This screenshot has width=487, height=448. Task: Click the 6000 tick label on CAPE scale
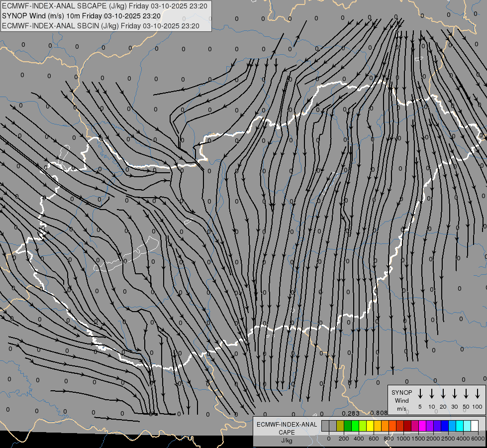pyautogui.click(x=478, y=439)
